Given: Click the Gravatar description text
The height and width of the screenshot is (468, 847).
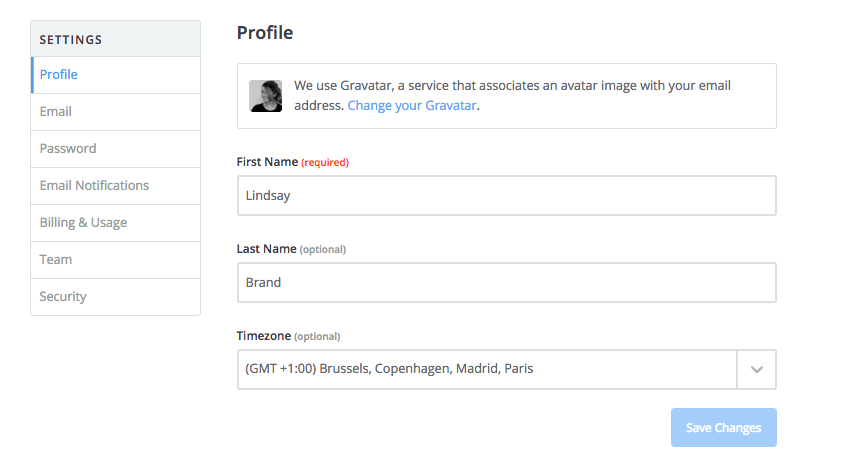Looking at the screenshot, I should point(512,95).
